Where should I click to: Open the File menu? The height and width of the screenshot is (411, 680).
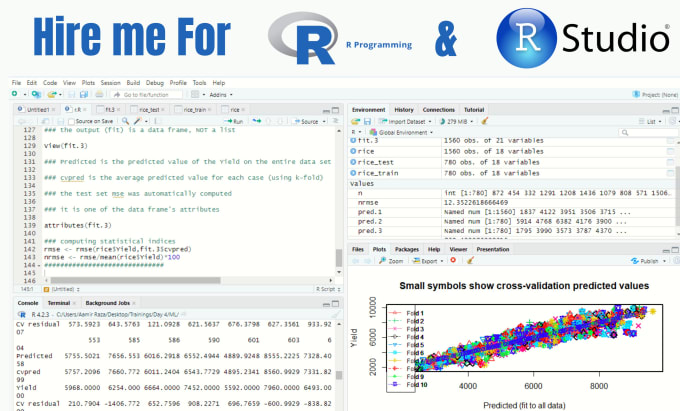[x=16, y=82]
